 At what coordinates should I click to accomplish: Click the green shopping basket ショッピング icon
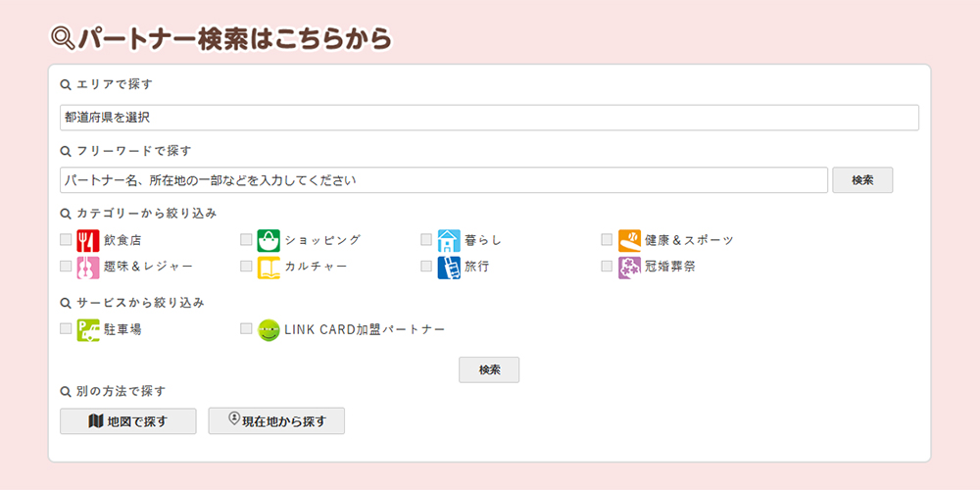coord(269,240)
